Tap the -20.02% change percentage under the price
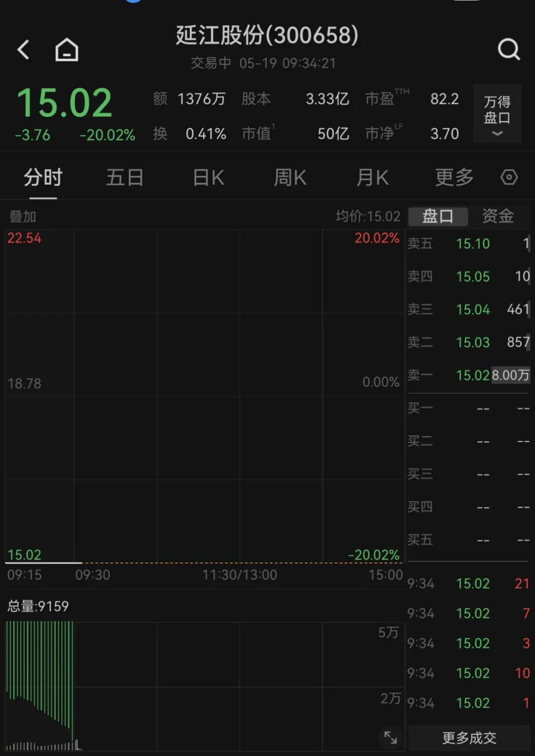 point(107,135)
